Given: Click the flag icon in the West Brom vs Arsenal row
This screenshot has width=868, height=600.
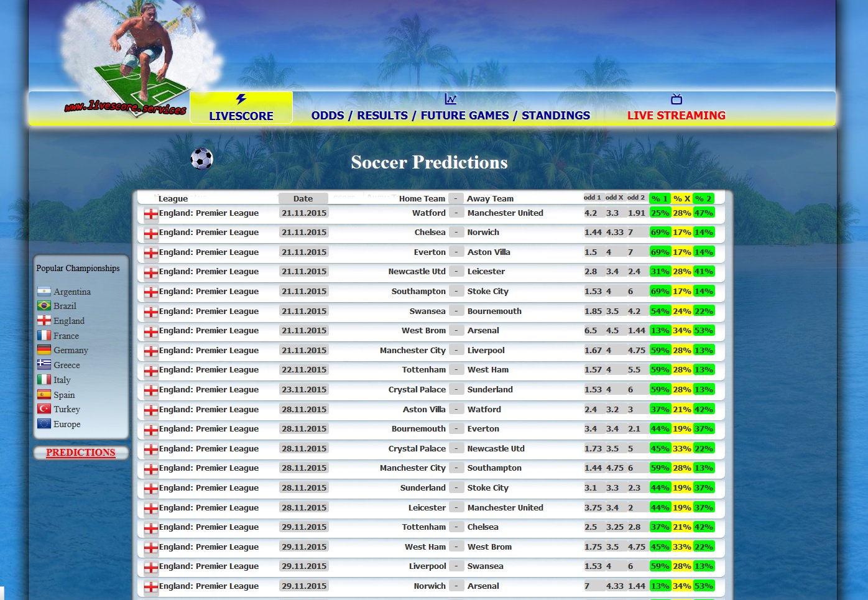Looking at the screenshot, I should click(151, 333).
